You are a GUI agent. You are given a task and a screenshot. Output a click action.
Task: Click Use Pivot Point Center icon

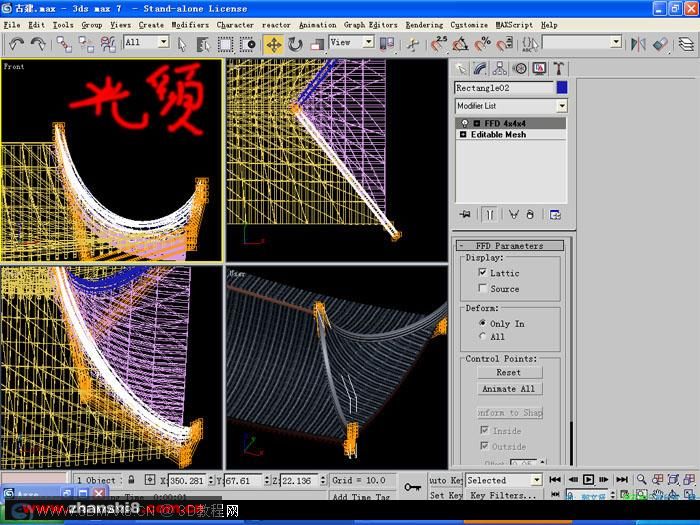click(387, 44)
